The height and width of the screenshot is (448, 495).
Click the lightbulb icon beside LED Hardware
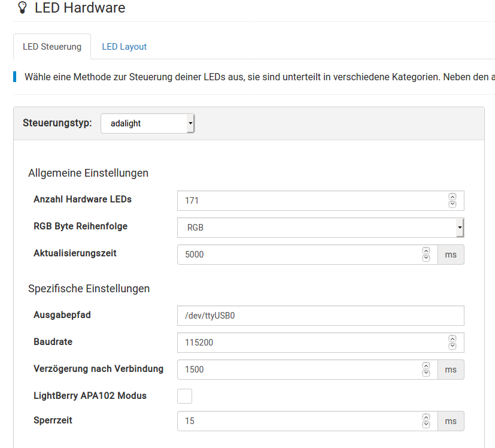pyautogui.click(x=22, y=8)
